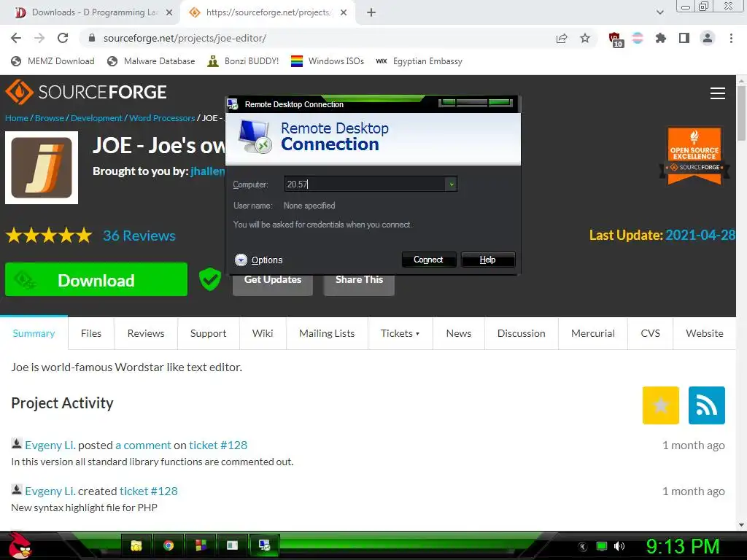Toggle the browser side panel
Viewport: 747px width, 560px height.
click(x=684, y=38)
